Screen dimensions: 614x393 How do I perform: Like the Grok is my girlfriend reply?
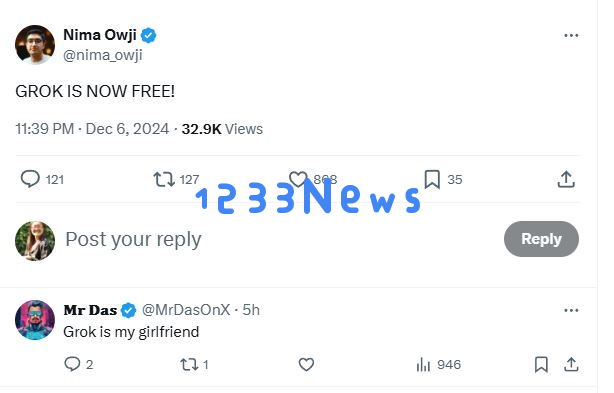tap(306, 364)
